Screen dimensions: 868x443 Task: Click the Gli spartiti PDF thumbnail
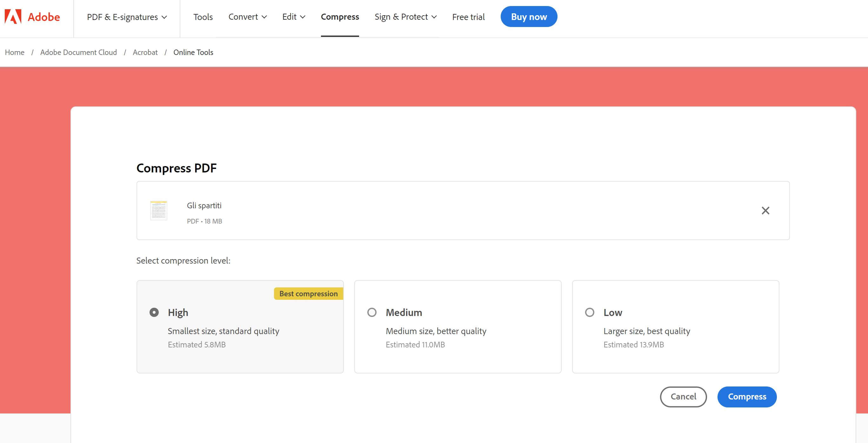pos(158,210)
